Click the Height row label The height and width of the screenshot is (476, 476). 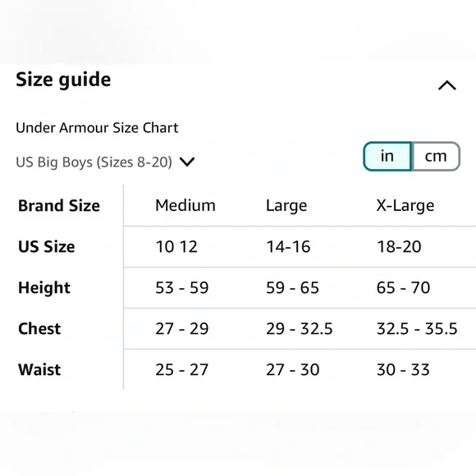coord(44,288)
